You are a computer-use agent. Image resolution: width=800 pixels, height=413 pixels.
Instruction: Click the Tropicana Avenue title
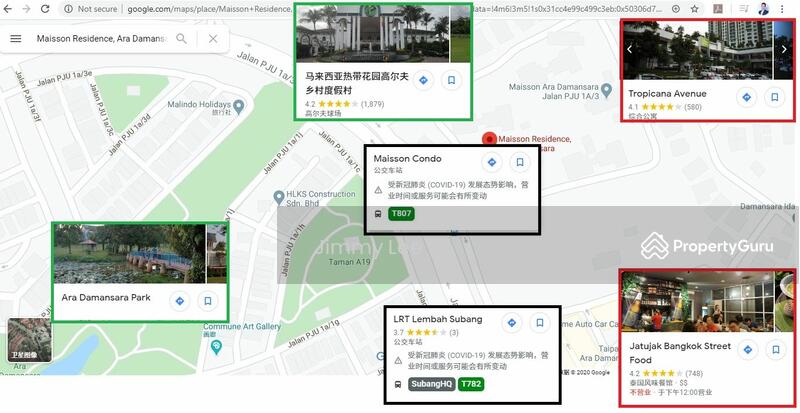667,94
